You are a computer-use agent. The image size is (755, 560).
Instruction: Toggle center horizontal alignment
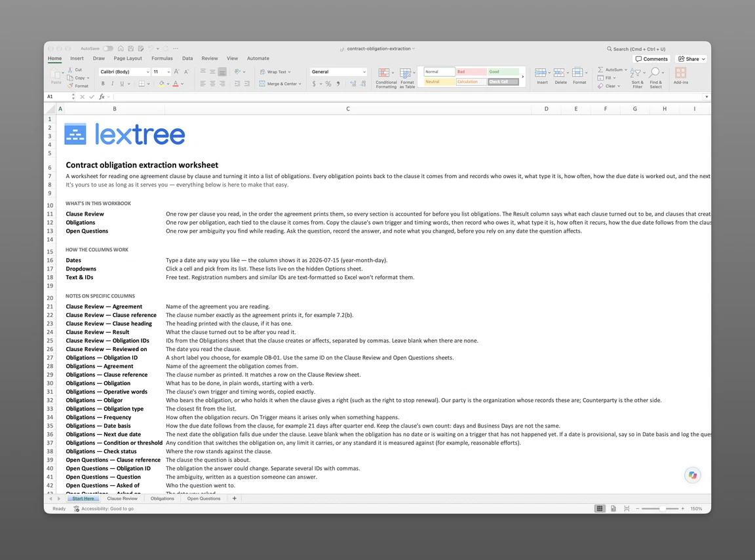tap(212, 84)
